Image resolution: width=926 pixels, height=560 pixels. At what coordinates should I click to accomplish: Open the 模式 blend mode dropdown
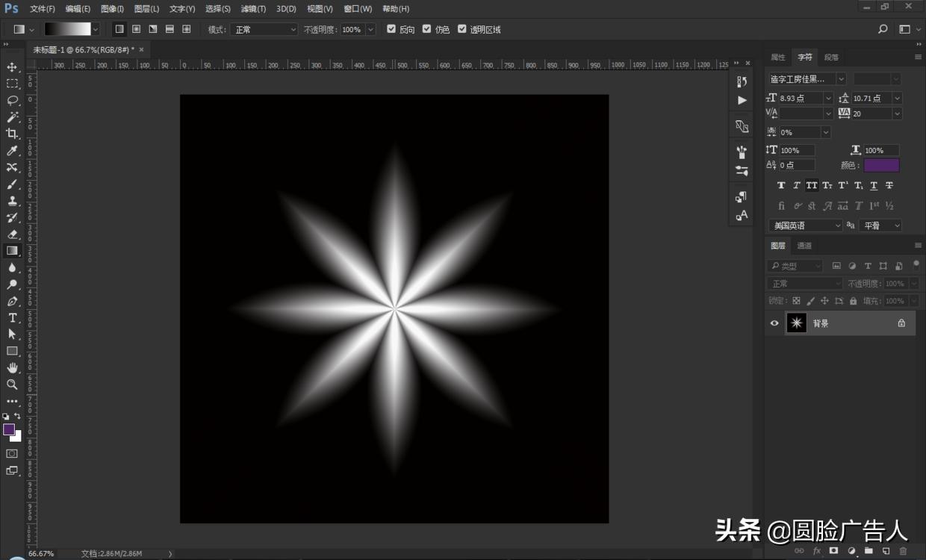pyautogui.click(x=263, y=29)
